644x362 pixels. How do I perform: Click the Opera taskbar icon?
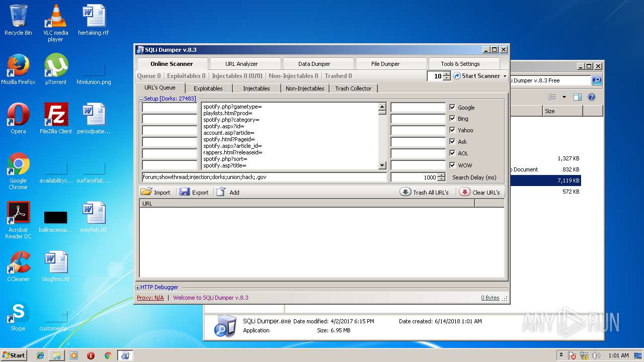coord(91,355)
